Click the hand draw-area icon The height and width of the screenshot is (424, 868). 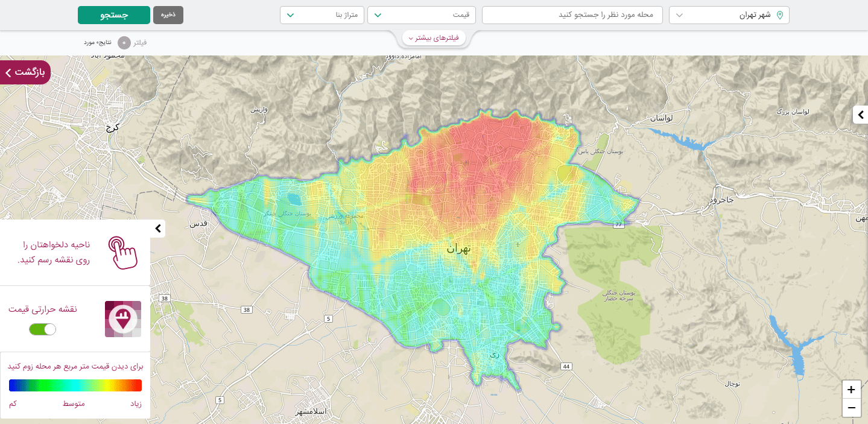[x=123, y=252]
